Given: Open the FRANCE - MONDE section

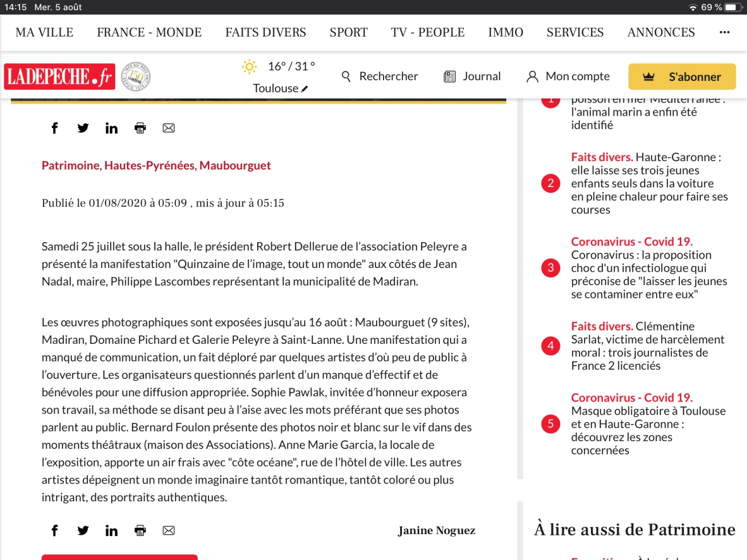Looking at the screenshot, I should (x=149, y=32).
